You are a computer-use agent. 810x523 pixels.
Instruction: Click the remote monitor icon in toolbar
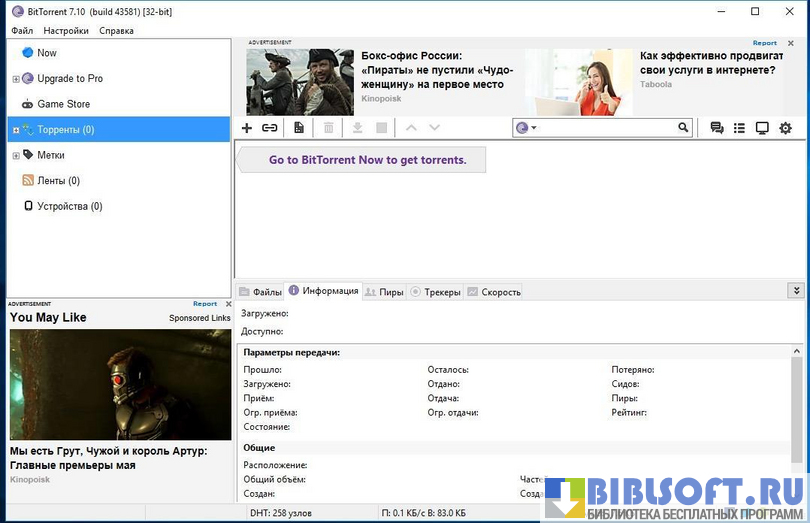[x=762, y=128]
